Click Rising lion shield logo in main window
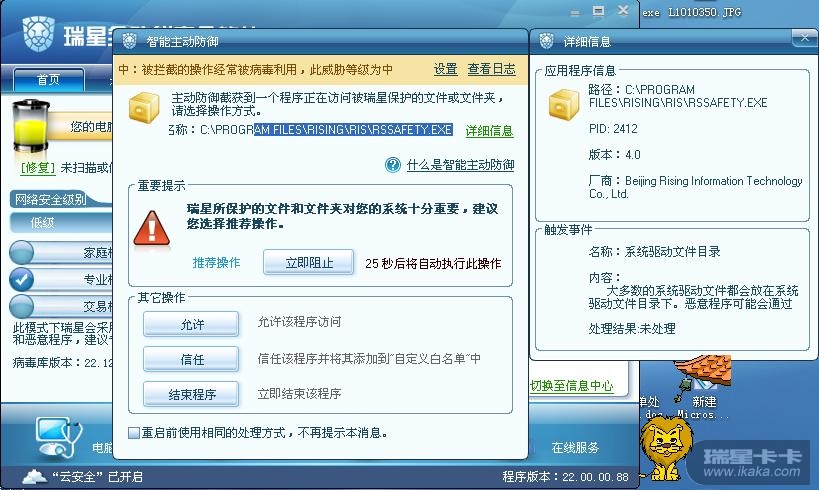The image size is (819, 490). (39, 34)
